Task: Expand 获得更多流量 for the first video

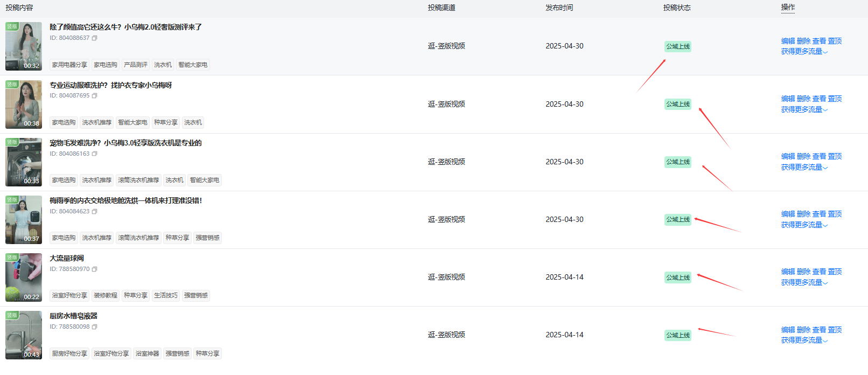Action: (x=804, y=52)
